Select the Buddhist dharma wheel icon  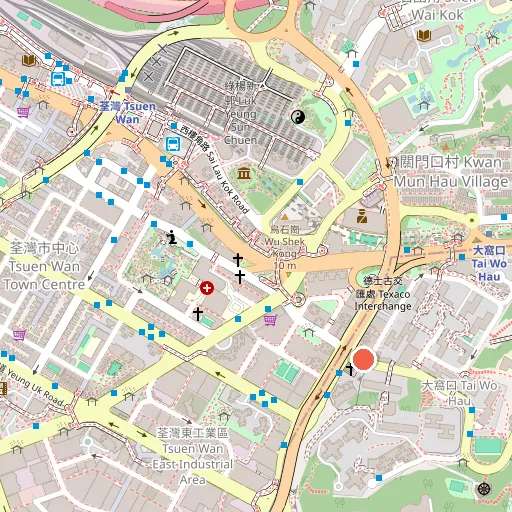(484, 489)
